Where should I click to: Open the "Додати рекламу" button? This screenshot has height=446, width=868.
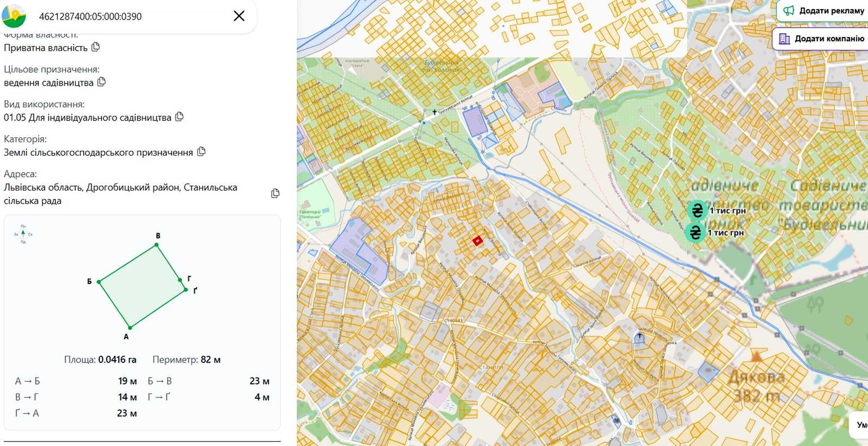coord(824,10)
